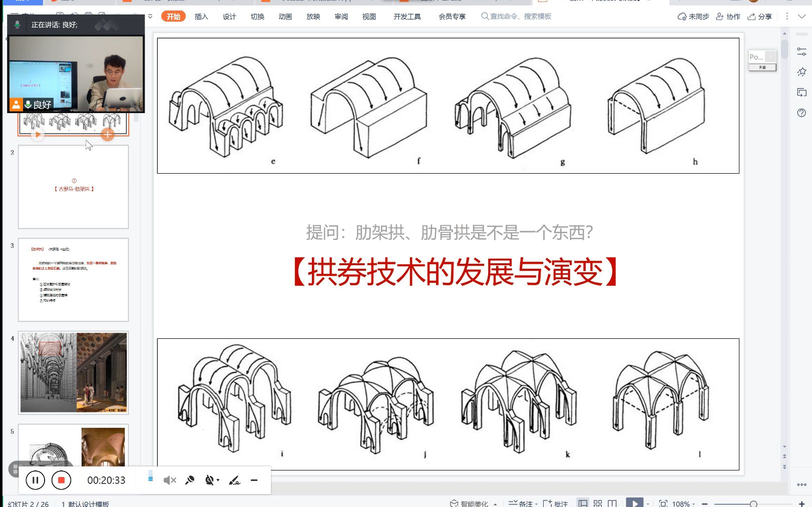Open the 开始 ribbon tab
812x507 pixels.
[173, 17]
